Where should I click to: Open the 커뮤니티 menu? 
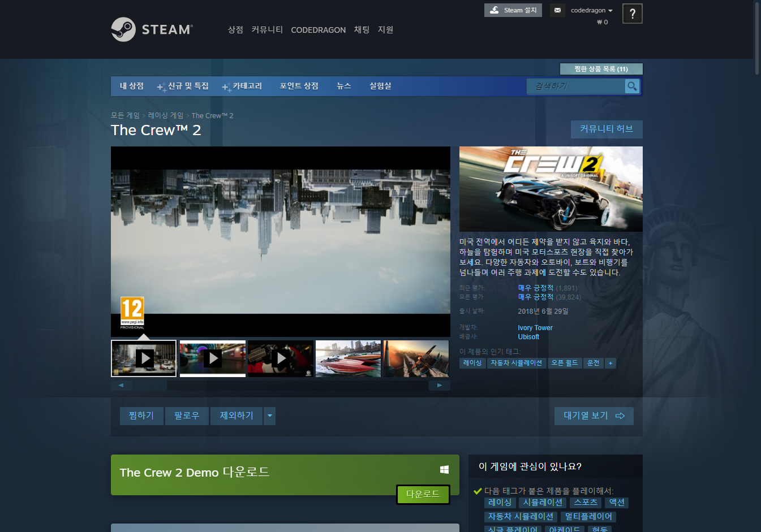(x=267, y=30)
